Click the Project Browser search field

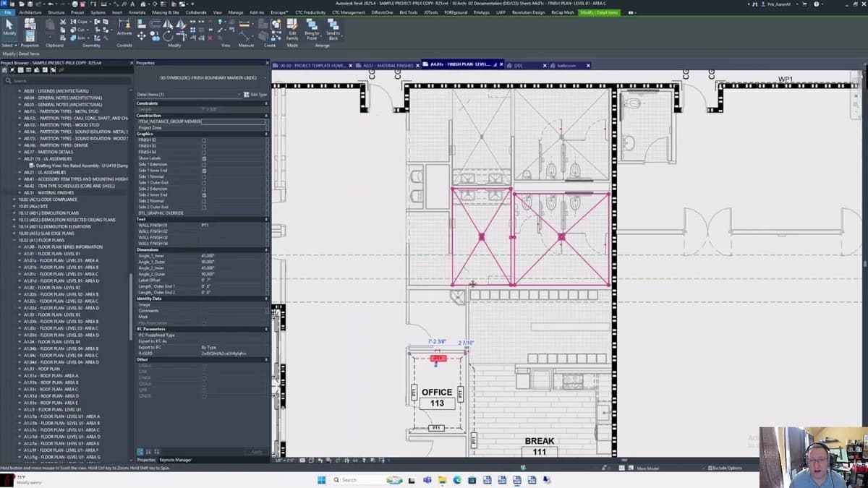(x=69, y=80)
